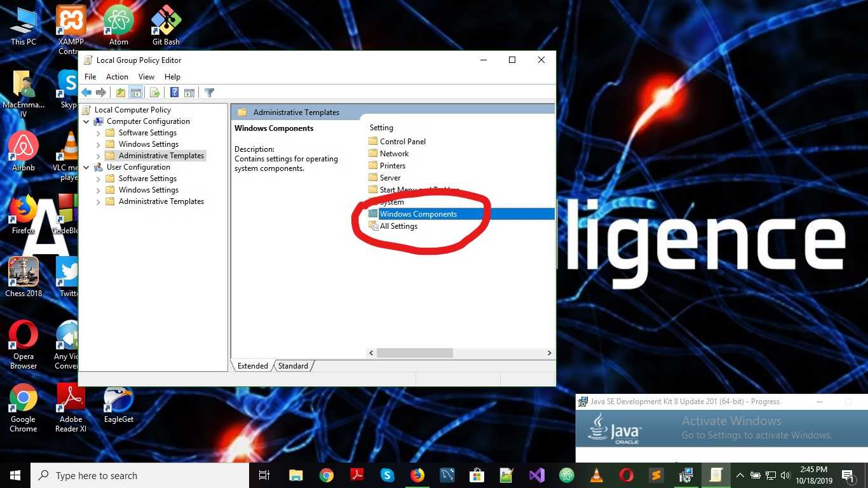Screen dimensions: 868x488
Task: Select the All Settings list item
Action: click(393, 226)
